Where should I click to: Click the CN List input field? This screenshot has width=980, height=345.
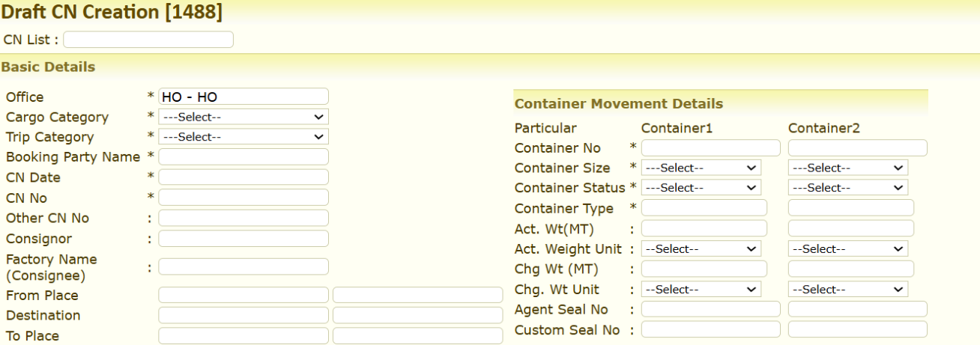[148, 40]
